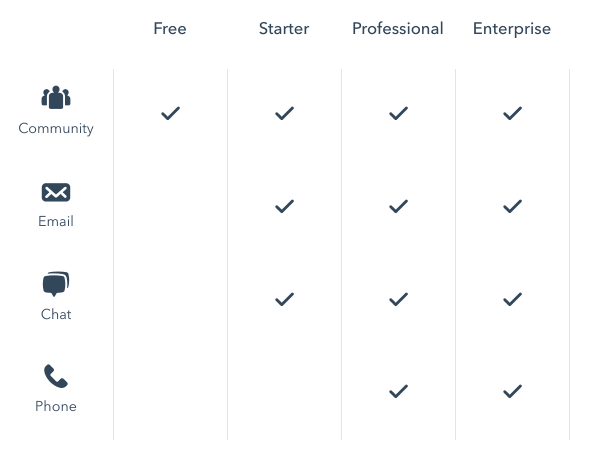Screen dimensions: 599x461
Task: Click the Chat checkmark under Enterprise
Action: pyautogui.click(x=512, y=299)
